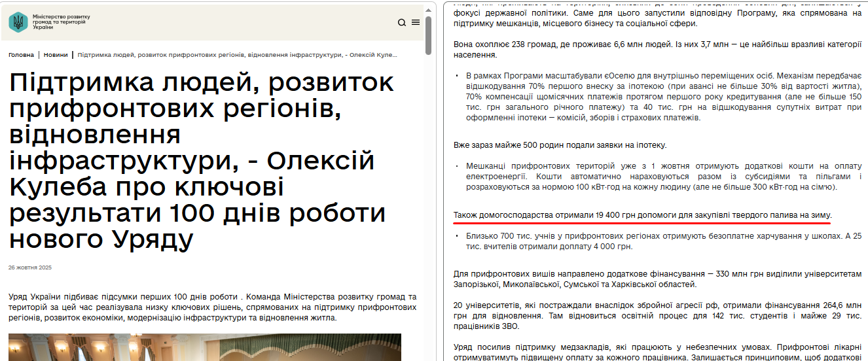868x361 pixels.
Task: Go to Новини breadcrumb link
Action: point(56,55)
